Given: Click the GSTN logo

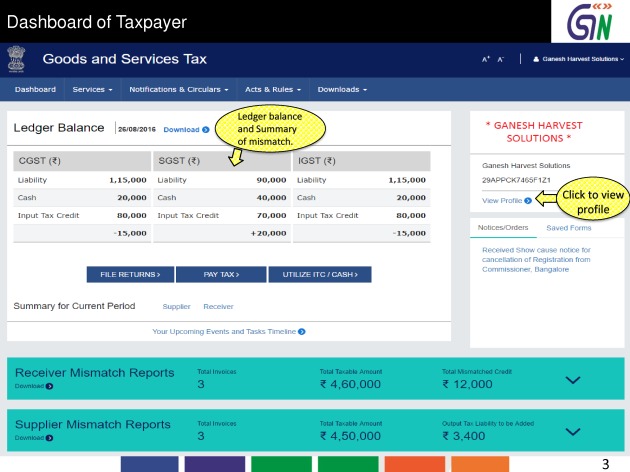Looking at the screenshot, I should click(590, 22).
